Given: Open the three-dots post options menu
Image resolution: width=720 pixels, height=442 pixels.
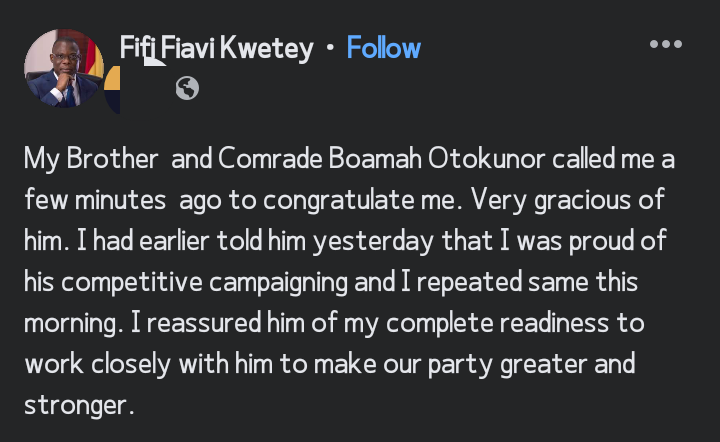Looking at the screenshot, I should [665, 45].
